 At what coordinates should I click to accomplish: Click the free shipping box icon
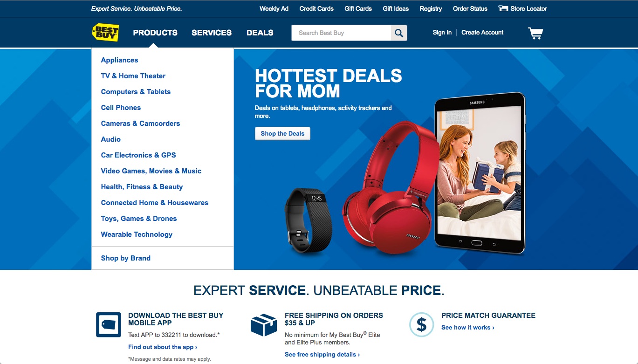[x=264, y=325]
